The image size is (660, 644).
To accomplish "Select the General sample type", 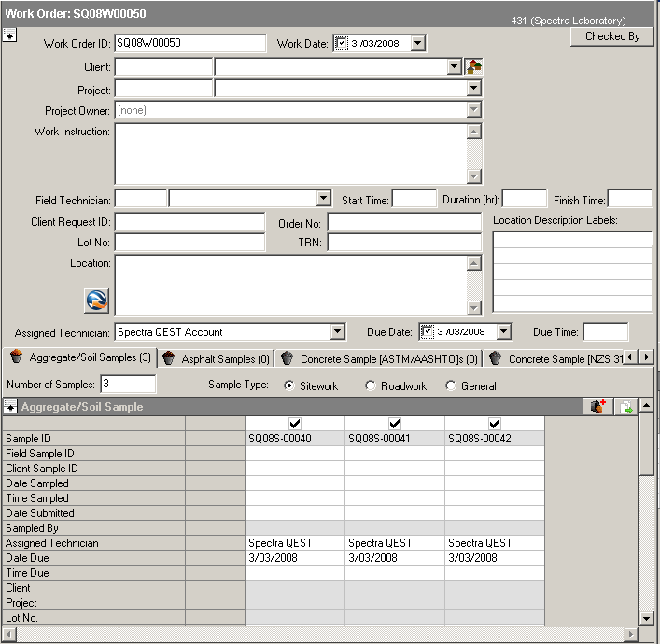I will click(451, 385).
